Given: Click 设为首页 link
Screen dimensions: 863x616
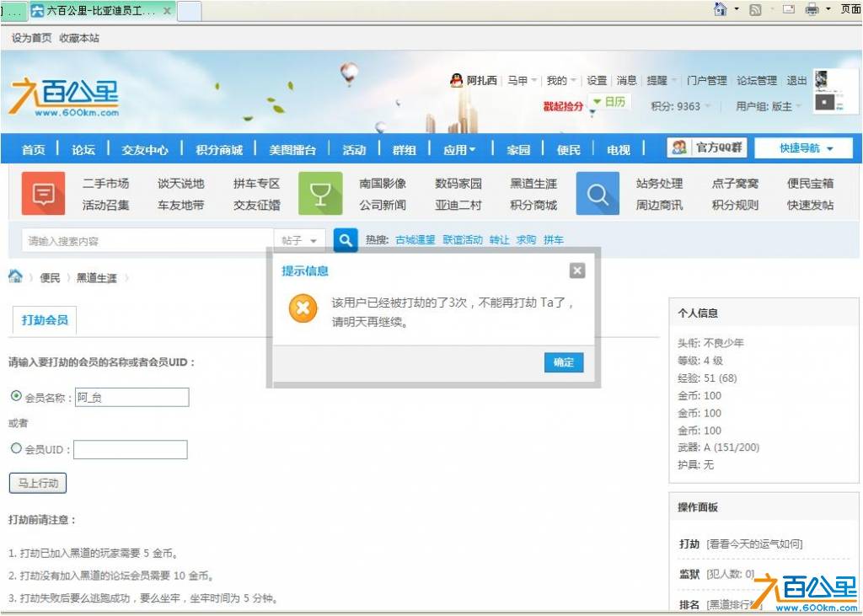Looking at the screenshot, I should (x=31, y=38).
